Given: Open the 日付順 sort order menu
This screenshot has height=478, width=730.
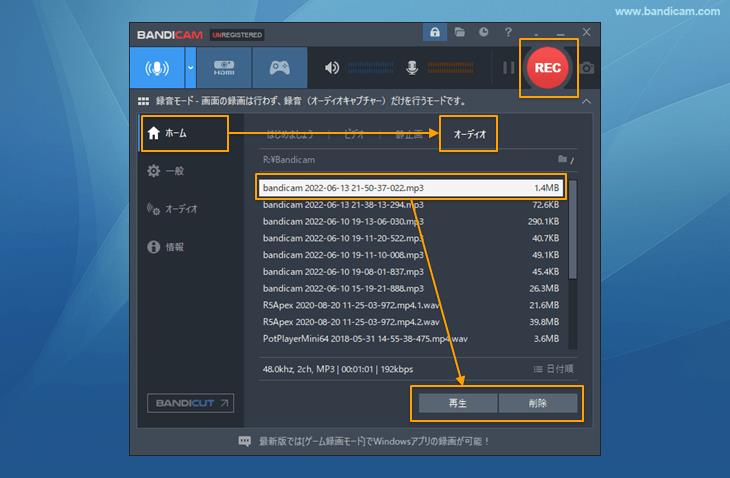Looking at the screenshot, I should click(553, 369).
